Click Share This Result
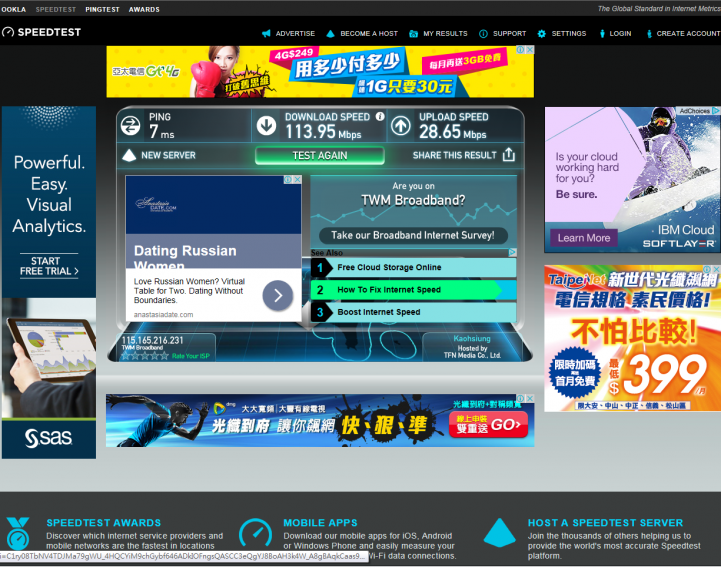The height and width of the screenshot is (568, 721). tap(455, 155)
